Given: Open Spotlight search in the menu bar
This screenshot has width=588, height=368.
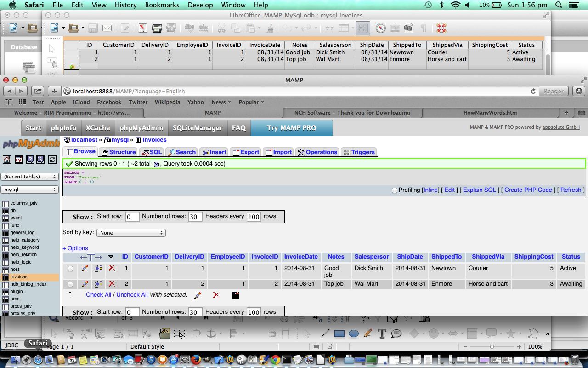Looking at the screenshot, I should [559, 5].
